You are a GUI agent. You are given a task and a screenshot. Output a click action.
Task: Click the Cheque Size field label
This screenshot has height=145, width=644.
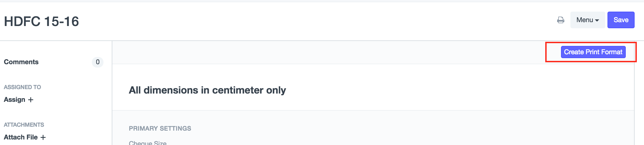148,143
